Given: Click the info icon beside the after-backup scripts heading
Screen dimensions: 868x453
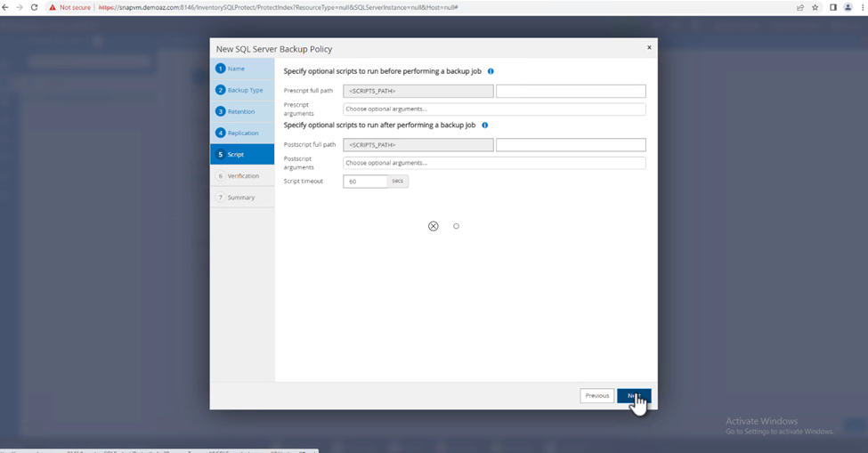Looking at the screenshot, I should click(485, 125).
